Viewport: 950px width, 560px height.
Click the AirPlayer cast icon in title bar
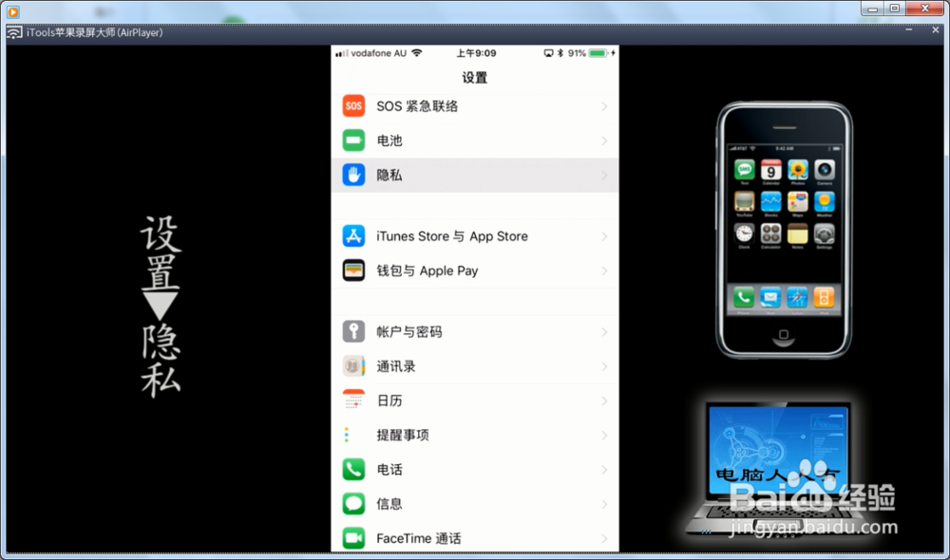14,32
